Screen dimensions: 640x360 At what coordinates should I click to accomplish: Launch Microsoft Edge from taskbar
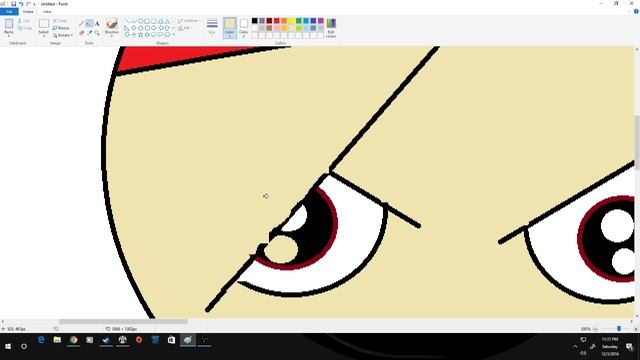[x=41, y=340]
